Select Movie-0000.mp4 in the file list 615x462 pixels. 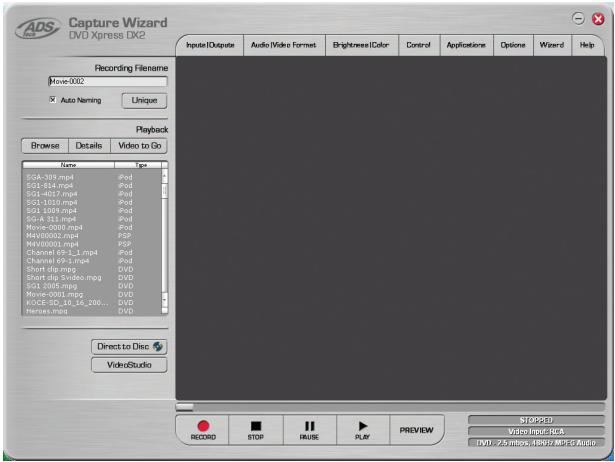click(x=92, y=227)
